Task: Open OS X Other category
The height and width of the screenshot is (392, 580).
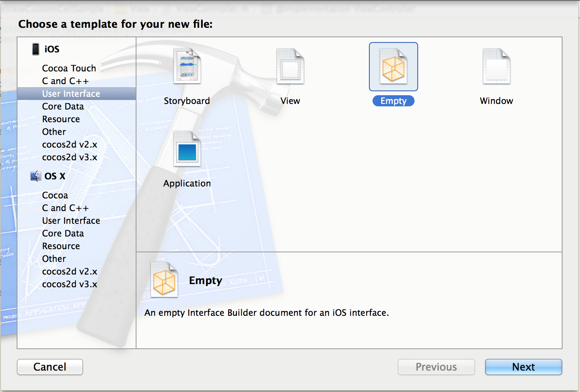Action: (x=54, y=259)
